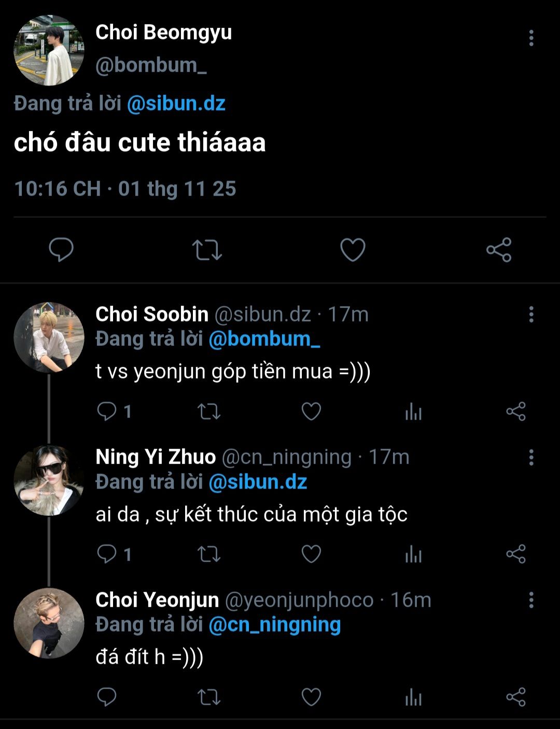
Task: Open more options on Choi Soobin's reply
Action: tap(531, 314)
